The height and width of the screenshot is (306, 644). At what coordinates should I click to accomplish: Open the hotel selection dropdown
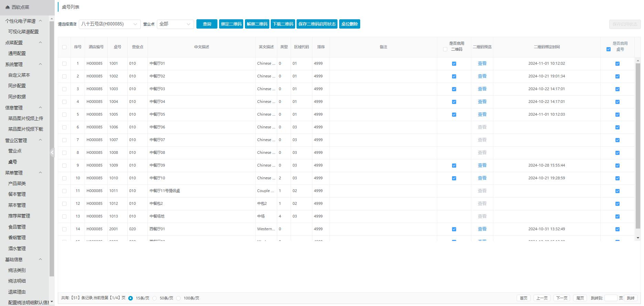[109, 24]
